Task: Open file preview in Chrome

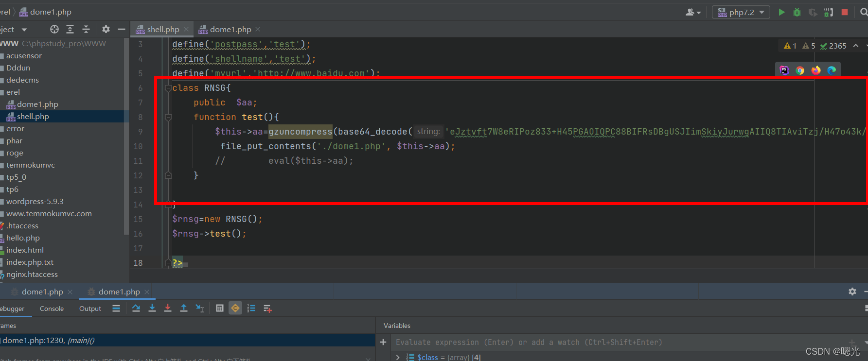Action: (800, 70)
